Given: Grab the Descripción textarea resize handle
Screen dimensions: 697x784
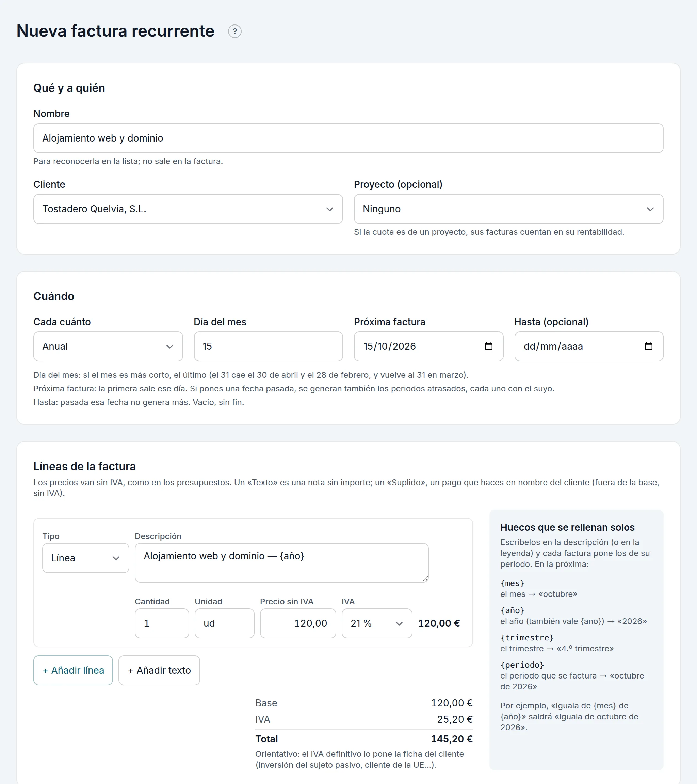Looking at the screenshot, I should (425, 579).
